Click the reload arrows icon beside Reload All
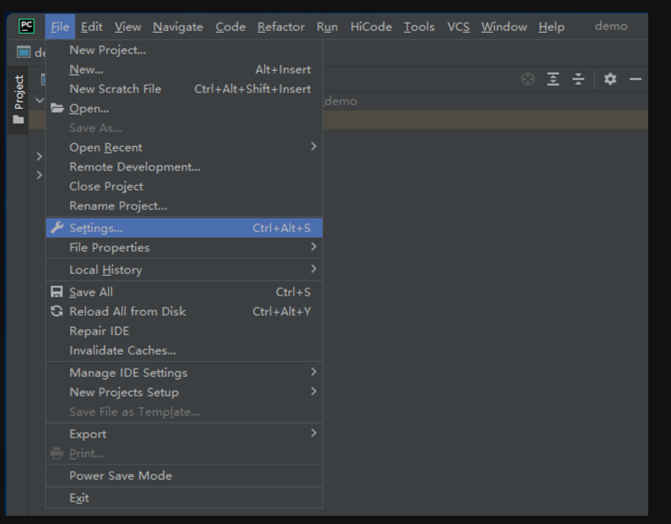Viewport: 671px width, 524px height. pyautogui.click(x=56, y=311)
